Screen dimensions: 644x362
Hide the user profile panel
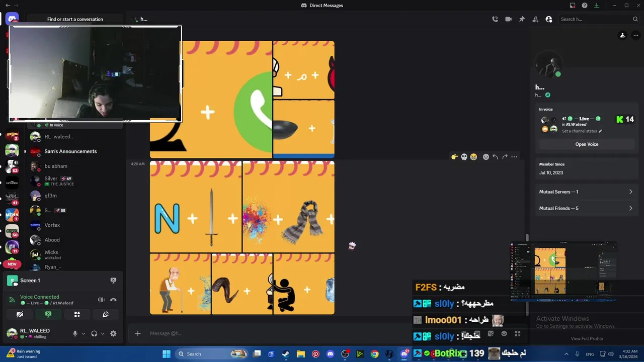point(549,19)
